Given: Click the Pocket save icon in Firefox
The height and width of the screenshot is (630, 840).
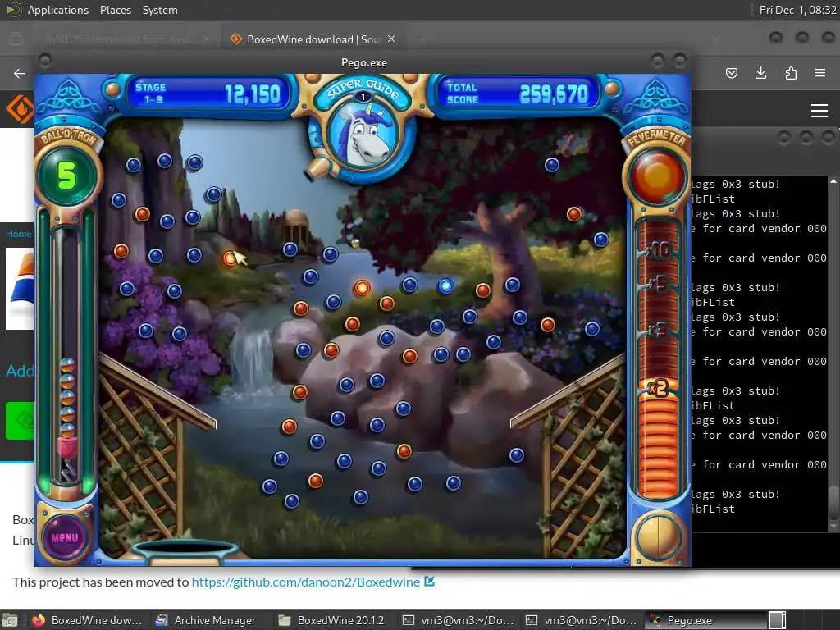Looking at the screenshot, I should (731, 73).
